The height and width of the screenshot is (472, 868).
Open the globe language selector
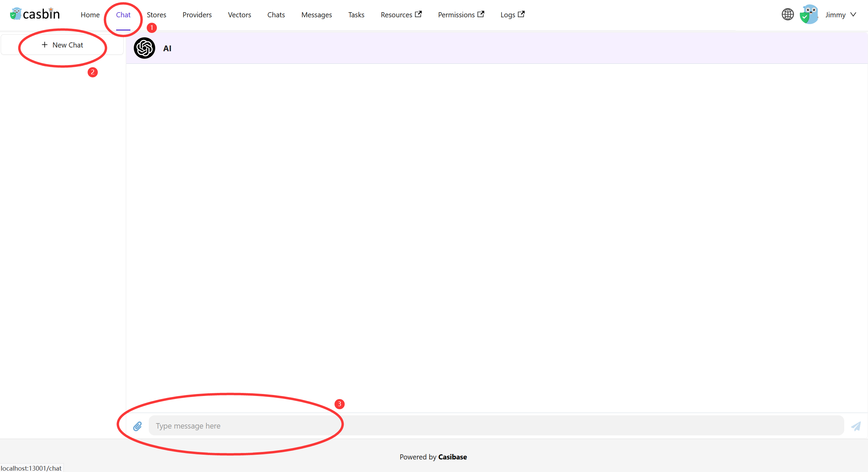pyautogui.click(x=788, y=14)
